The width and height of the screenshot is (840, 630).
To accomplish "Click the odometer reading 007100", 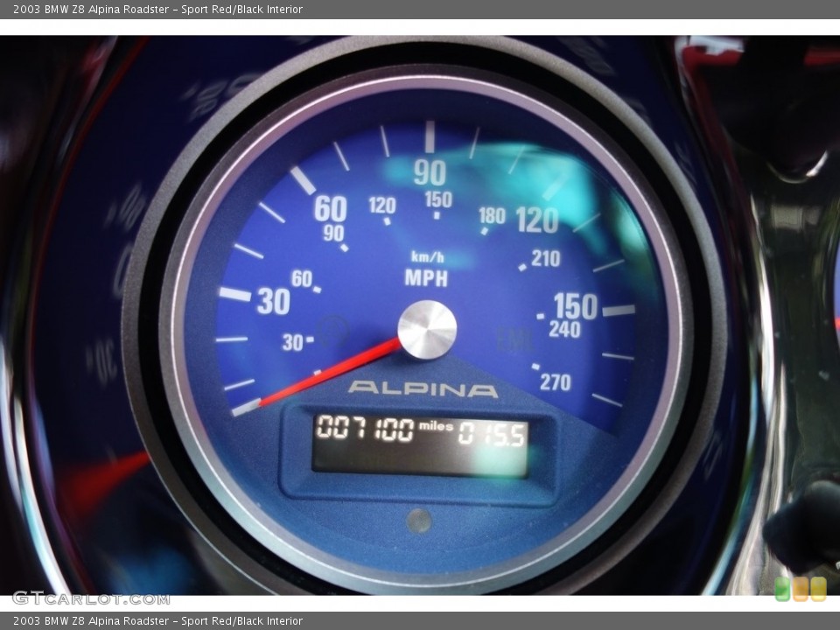I will (365, 429).
